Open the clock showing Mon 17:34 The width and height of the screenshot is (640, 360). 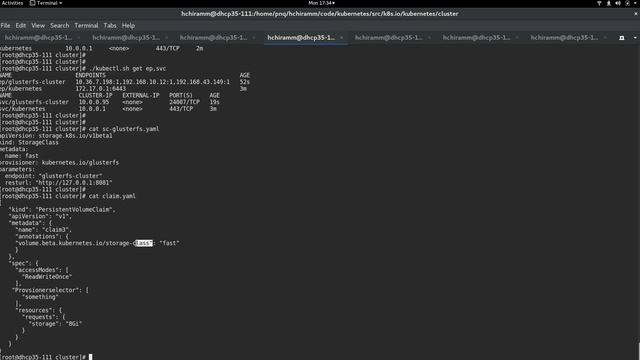tap(321, 3)
